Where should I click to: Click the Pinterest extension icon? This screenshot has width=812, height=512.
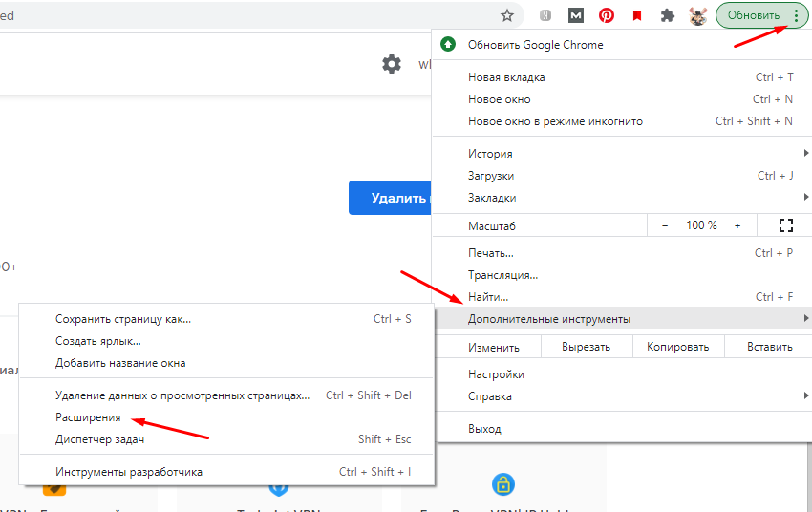(607, 15)
